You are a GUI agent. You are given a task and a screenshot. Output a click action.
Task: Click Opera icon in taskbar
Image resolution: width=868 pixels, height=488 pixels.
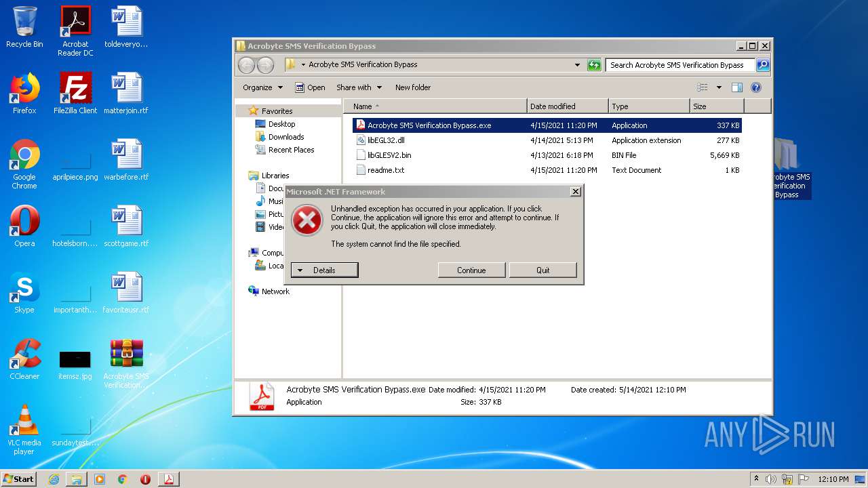point(145,479)
